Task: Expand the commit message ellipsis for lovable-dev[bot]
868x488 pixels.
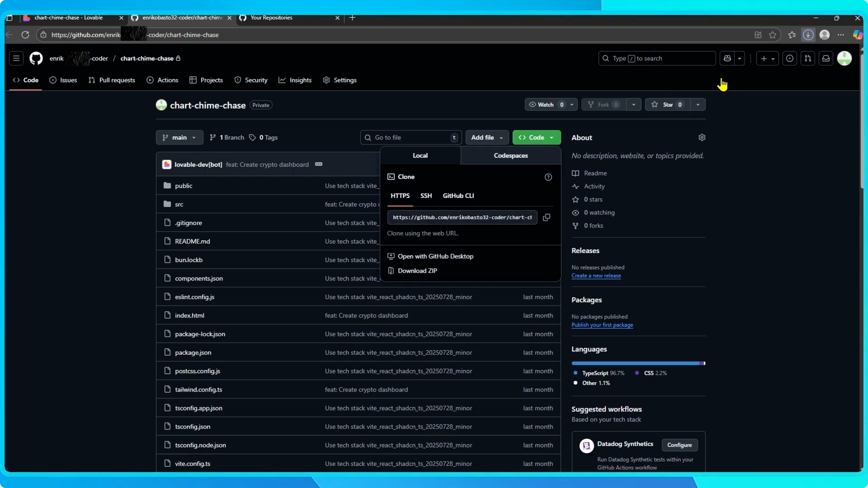Action: (x=318, y=164)
